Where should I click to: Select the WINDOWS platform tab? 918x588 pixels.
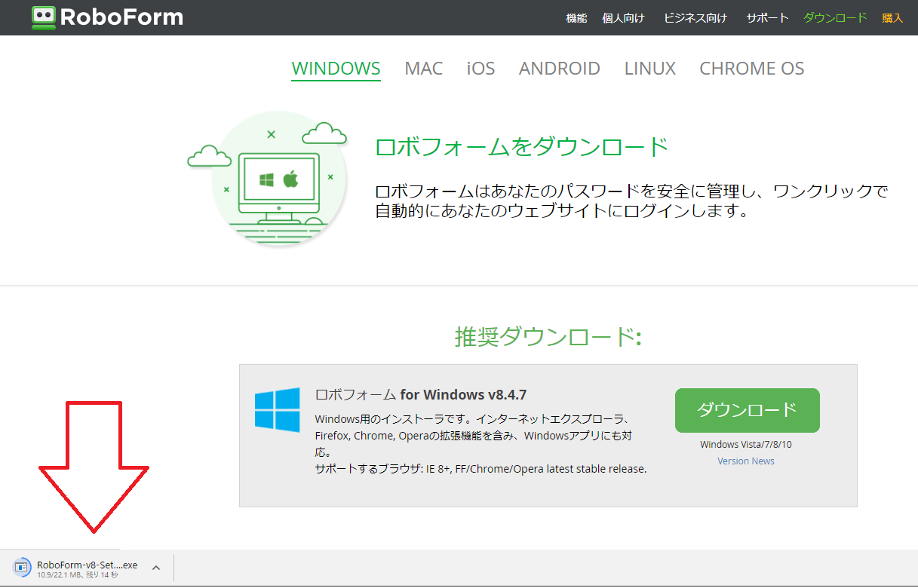pos(336,69)
